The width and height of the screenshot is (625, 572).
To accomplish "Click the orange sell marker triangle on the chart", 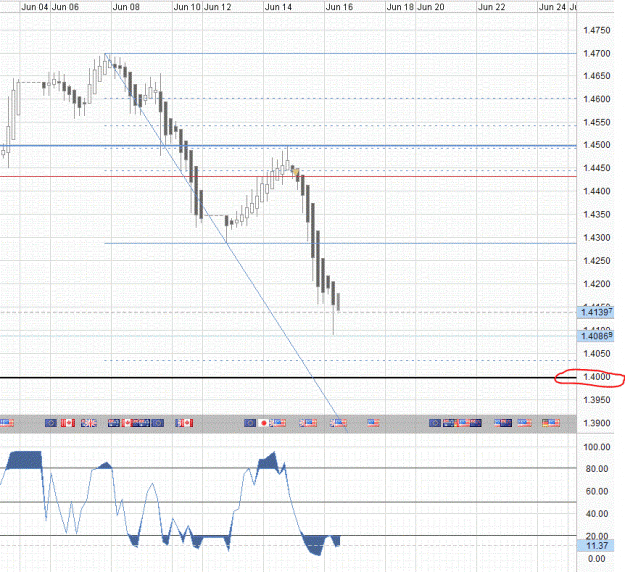I will pyautogui.click(x=296, y=172).
